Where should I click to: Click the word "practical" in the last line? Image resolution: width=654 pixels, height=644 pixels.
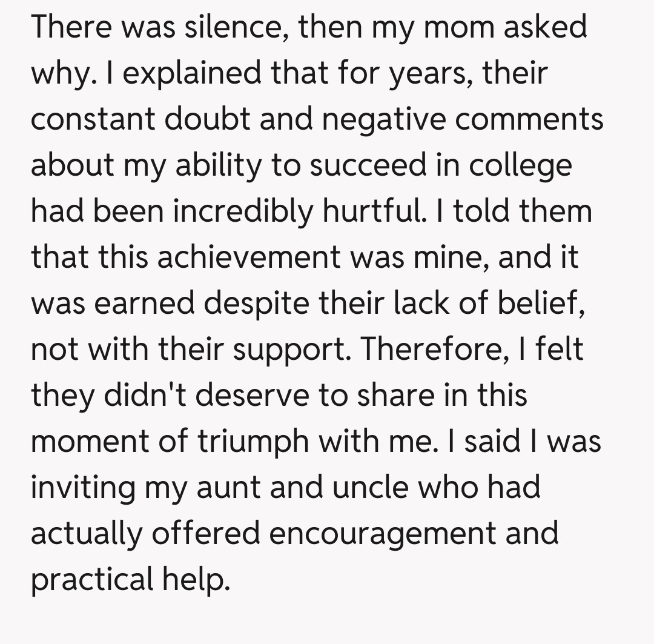[x=93, y=579]
